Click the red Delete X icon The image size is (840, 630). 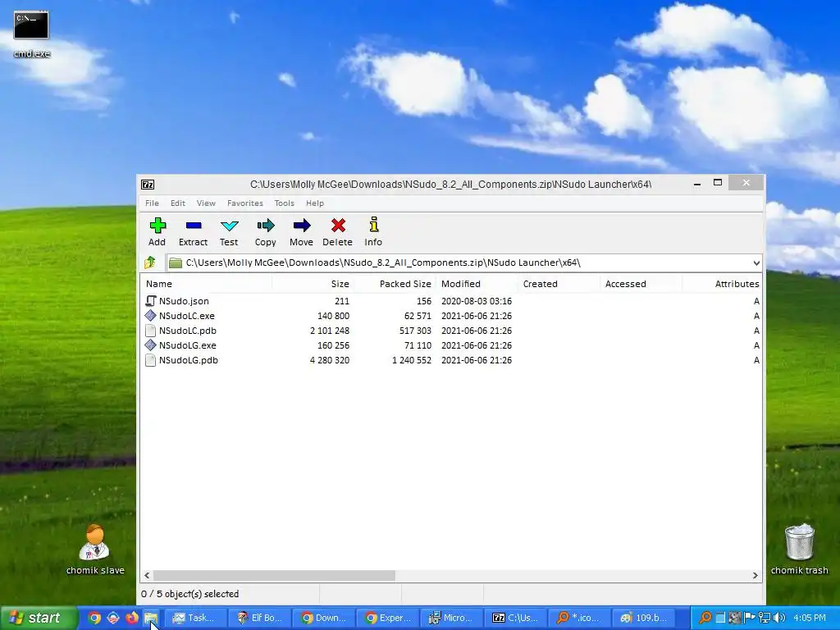coord(338,226)
